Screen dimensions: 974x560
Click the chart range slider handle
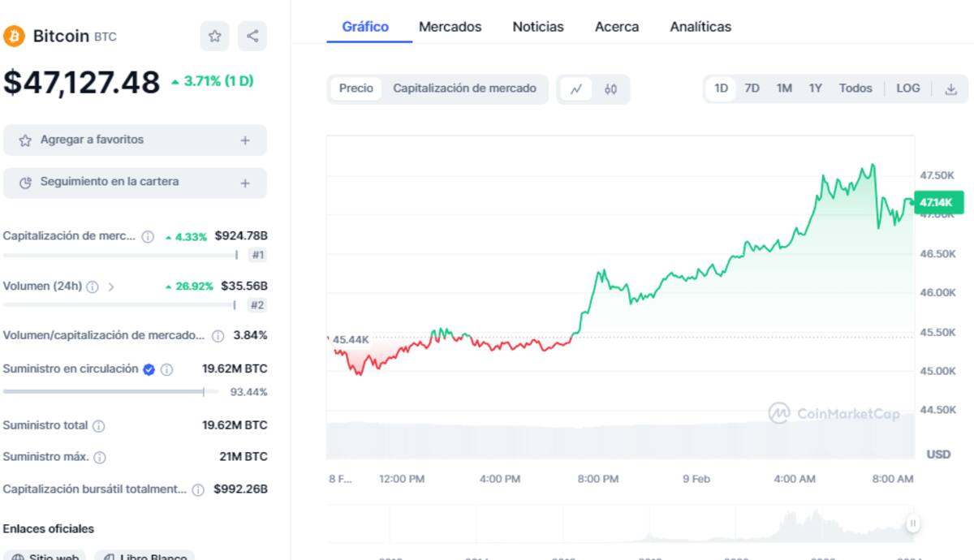pos(913,523)
